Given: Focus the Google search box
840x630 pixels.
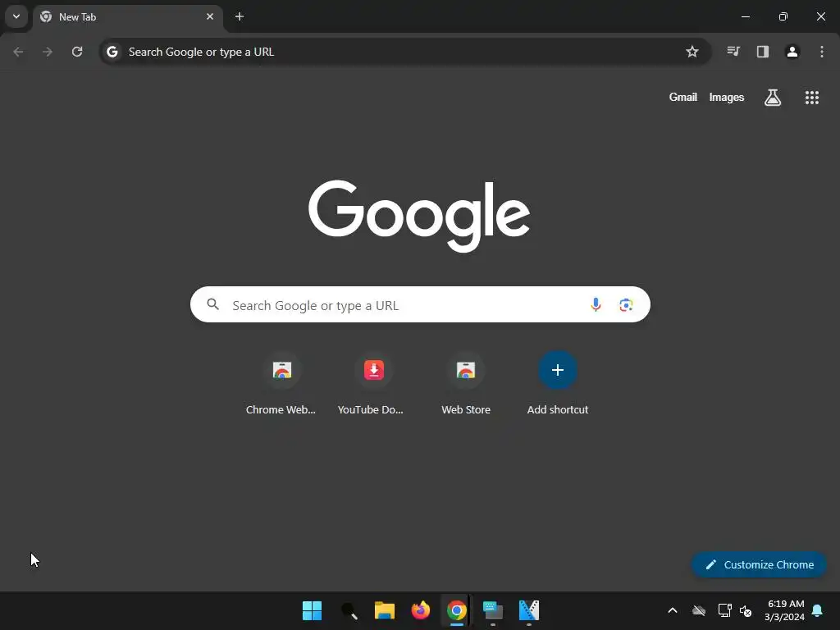Looking at the screenshot, I should (x=420, y=304).
